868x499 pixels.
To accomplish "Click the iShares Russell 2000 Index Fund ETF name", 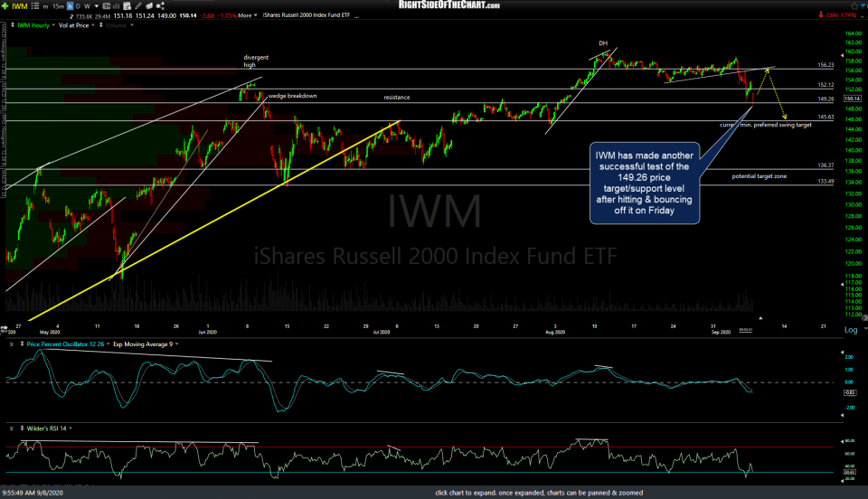I will click(x=307, y=15).
